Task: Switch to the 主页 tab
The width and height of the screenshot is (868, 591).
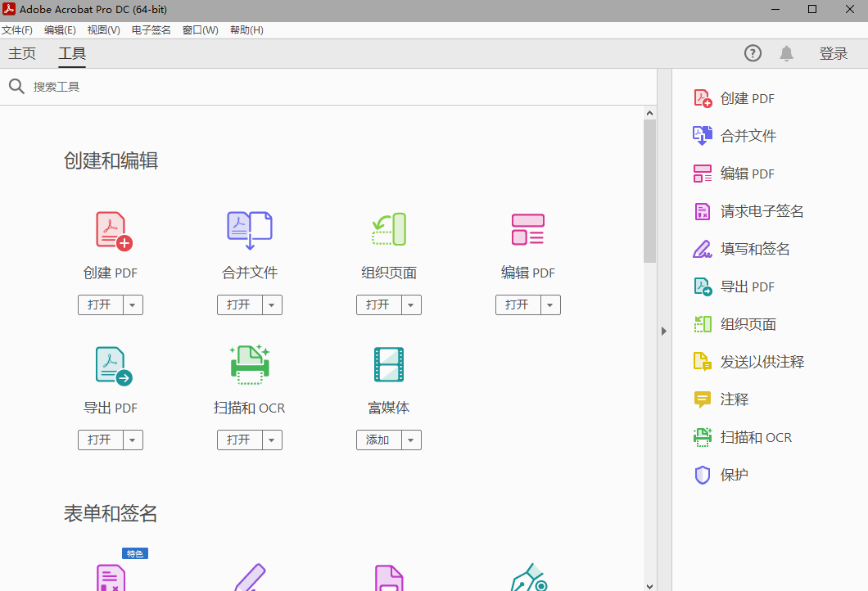Action: (22, 53)
